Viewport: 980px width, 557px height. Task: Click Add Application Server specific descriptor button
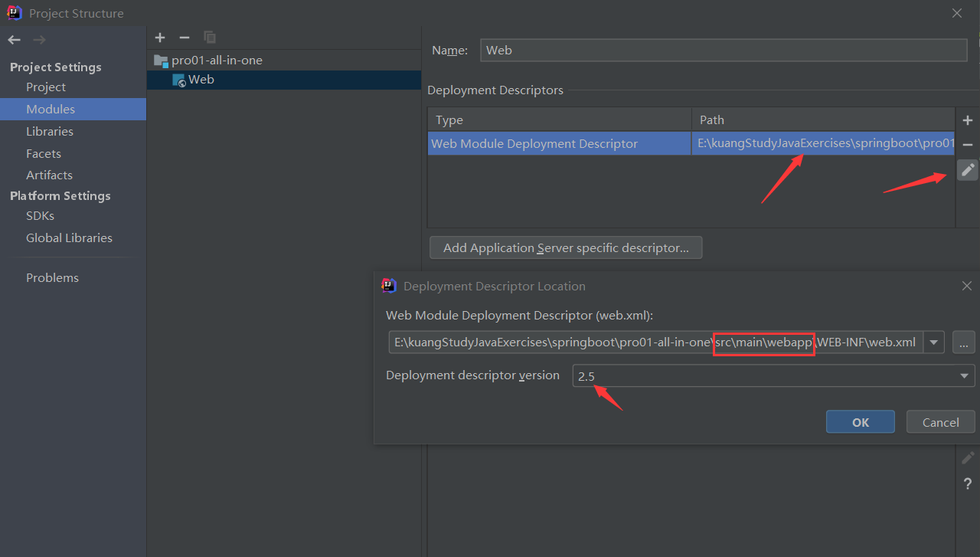566,247
